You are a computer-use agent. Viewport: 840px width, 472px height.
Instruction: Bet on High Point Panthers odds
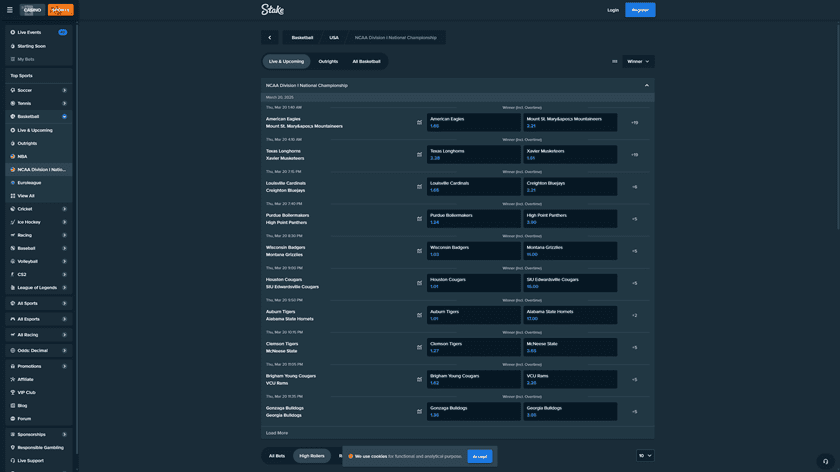[x=570, y=219]
